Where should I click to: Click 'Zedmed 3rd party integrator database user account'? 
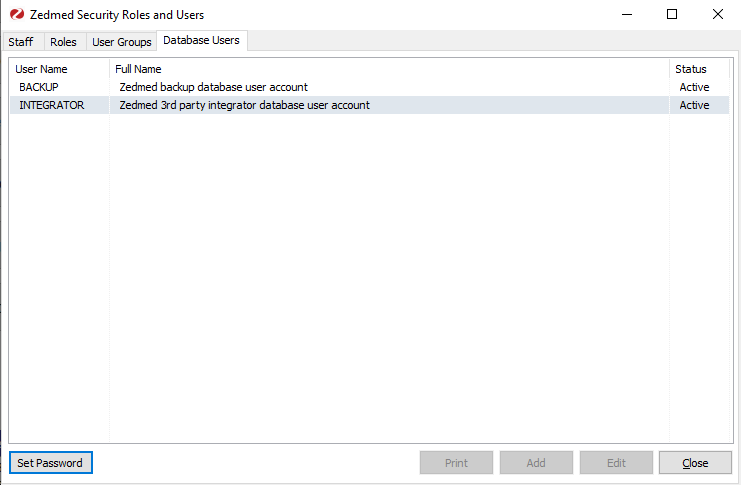[244, 105]
